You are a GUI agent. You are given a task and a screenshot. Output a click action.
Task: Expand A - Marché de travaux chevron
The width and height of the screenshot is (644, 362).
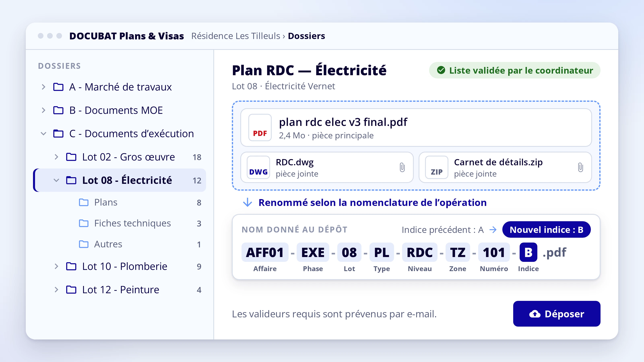(43, 87)
